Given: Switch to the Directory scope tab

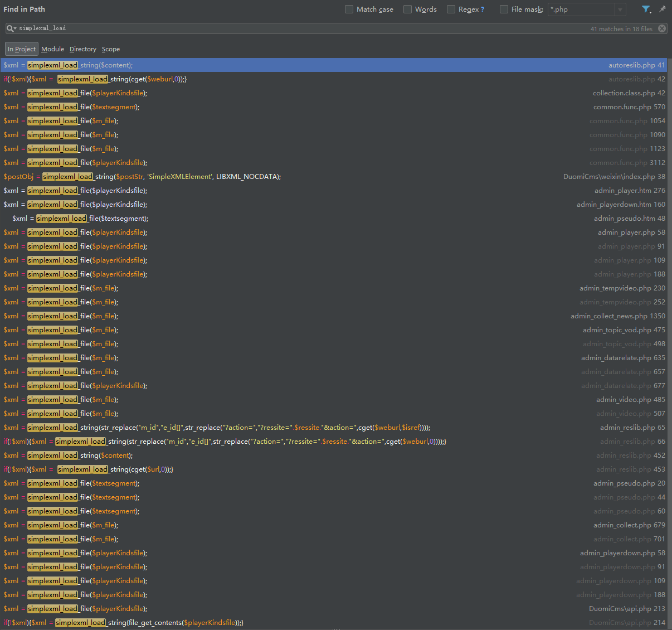Looking at the screenshot, I should 82,49.
